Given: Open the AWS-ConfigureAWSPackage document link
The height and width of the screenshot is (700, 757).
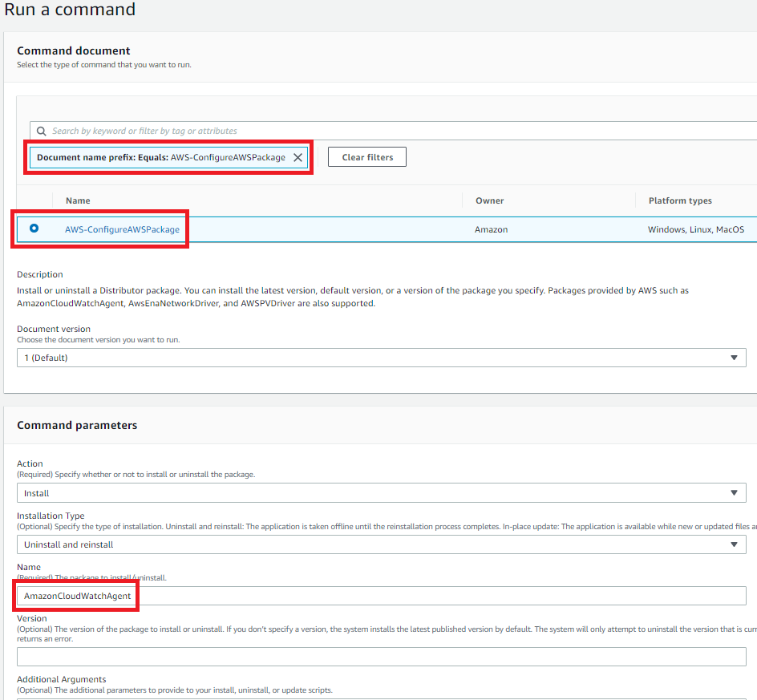Looking at the screenshot, I should tap(121, 229).
